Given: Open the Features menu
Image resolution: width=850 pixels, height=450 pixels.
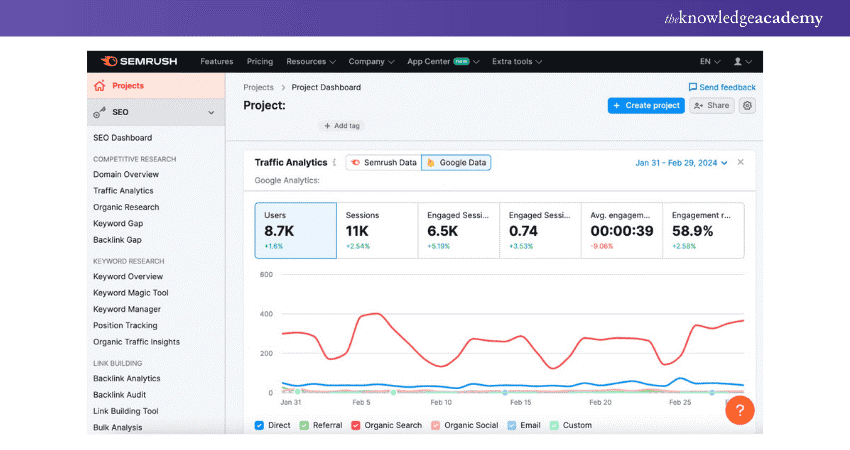Looking at the screenshot, I should click(216, 61).
